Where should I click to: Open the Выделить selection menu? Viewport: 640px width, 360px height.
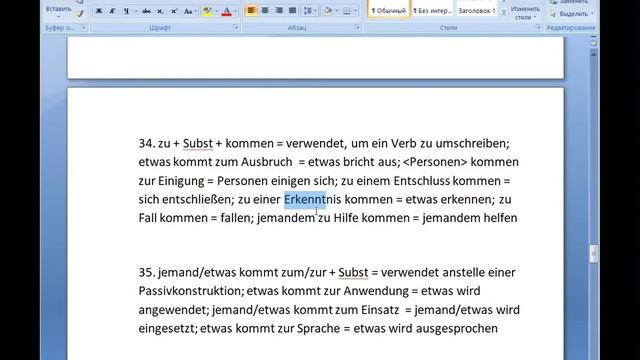pyautogui.click(x=572, y=14)
